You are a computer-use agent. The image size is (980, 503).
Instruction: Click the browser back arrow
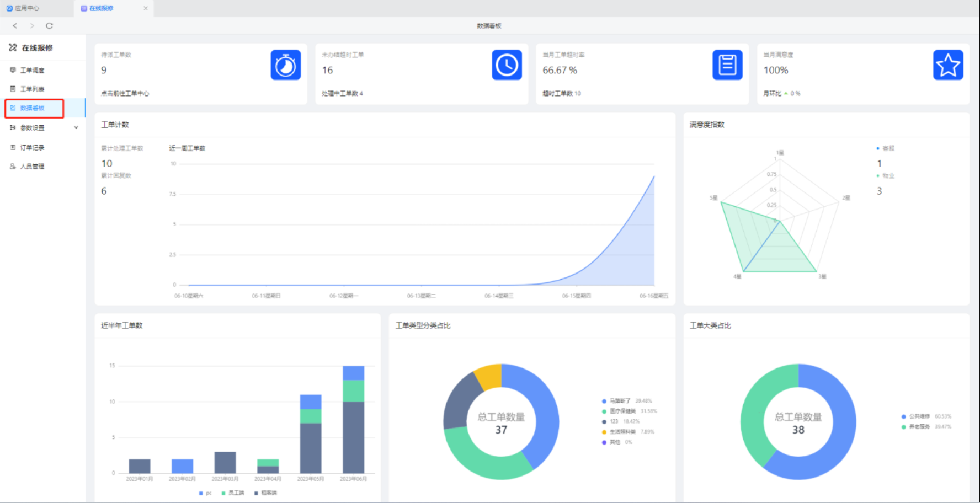15,26
